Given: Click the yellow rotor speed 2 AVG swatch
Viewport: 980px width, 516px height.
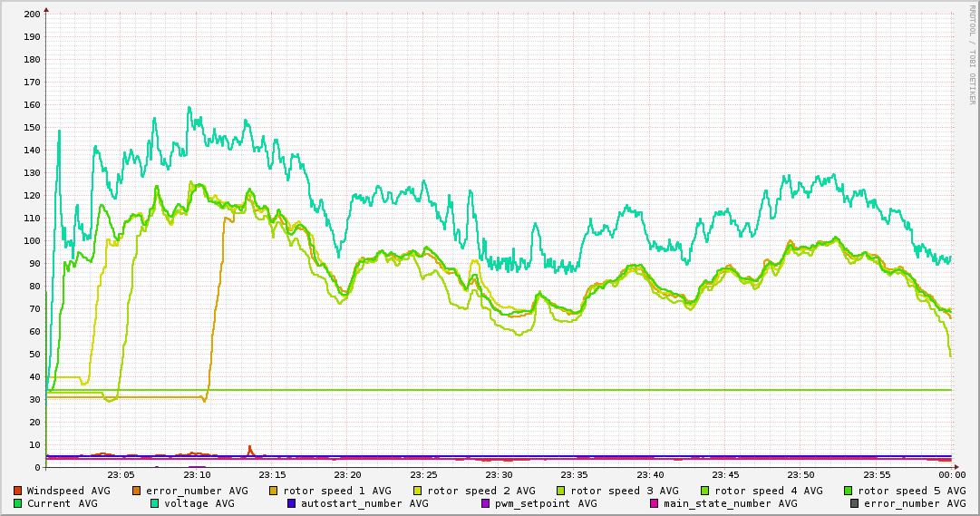Looking at the screenshot, I should tap(418, 491).
